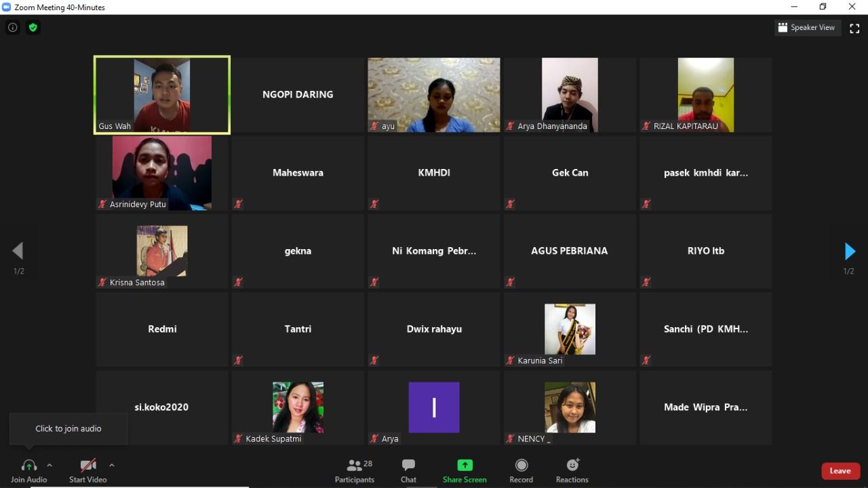Screen dimensions: 868x488
Task: Toggle Start Video camera on
Action: [88, 470]
